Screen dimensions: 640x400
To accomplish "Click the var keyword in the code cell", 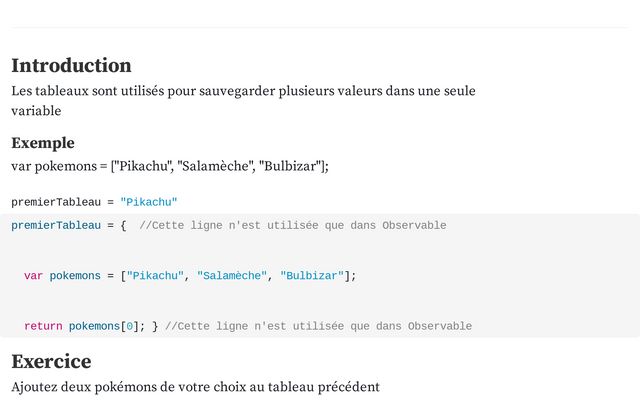I will pyautogui.click(x=33, y=276).
